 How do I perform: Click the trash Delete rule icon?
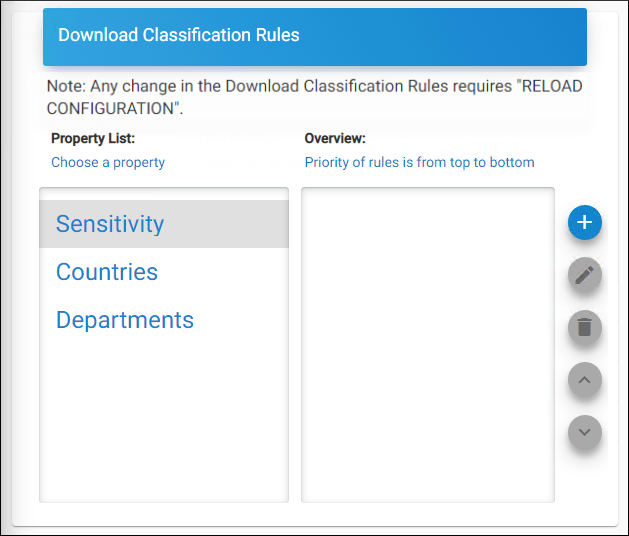(x=585, y=327)
